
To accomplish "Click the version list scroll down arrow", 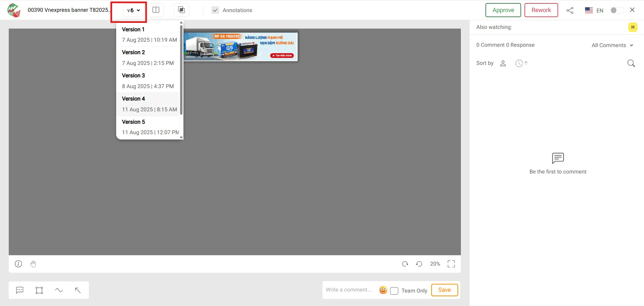I will (181, 137).
